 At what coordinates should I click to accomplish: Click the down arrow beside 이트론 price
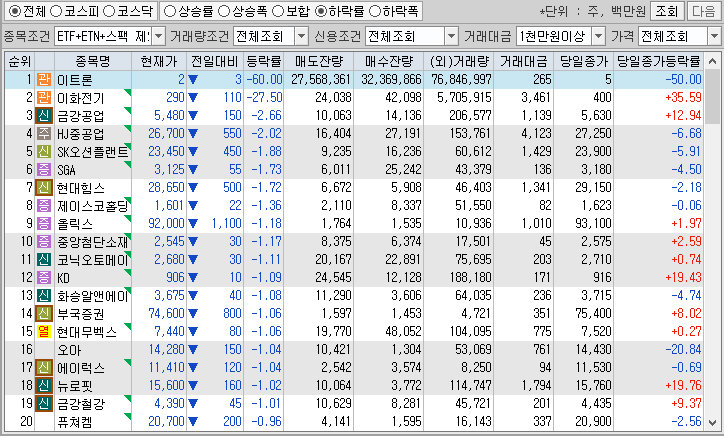click(193, 80)
